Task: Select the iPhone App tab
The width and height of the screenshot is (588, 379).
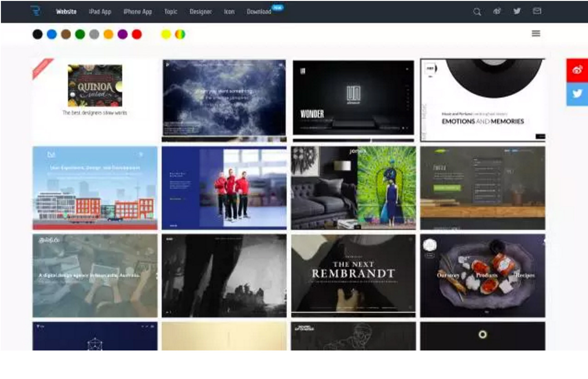Action: (137, 12)
